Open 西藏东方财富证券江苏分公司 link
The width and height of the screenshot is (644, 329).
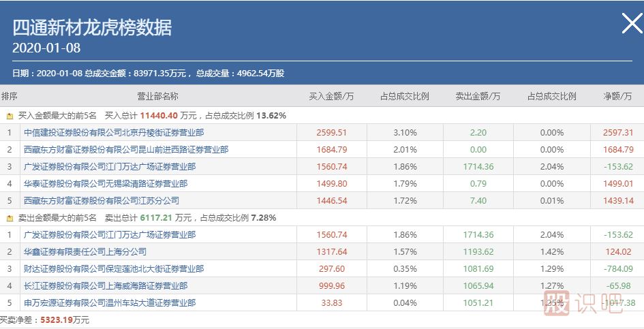[x=102, y=201]
